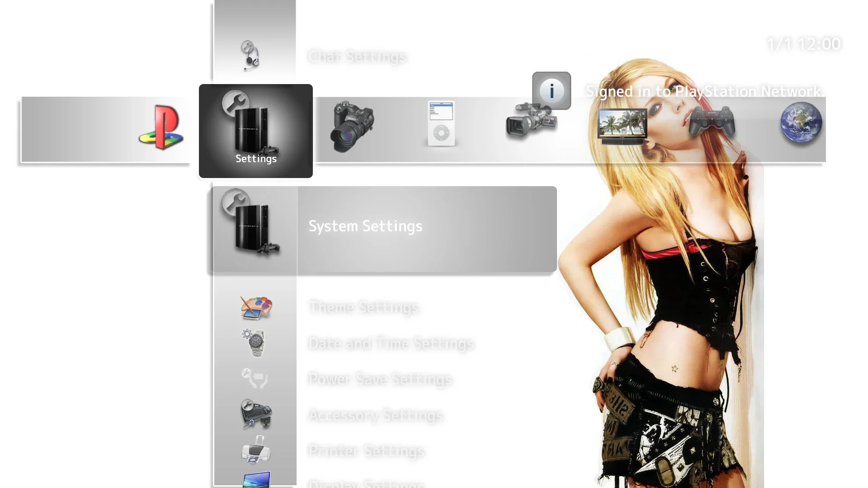Select the System Settings console icon
Screen dimensions: 868x488
(251, 223)
